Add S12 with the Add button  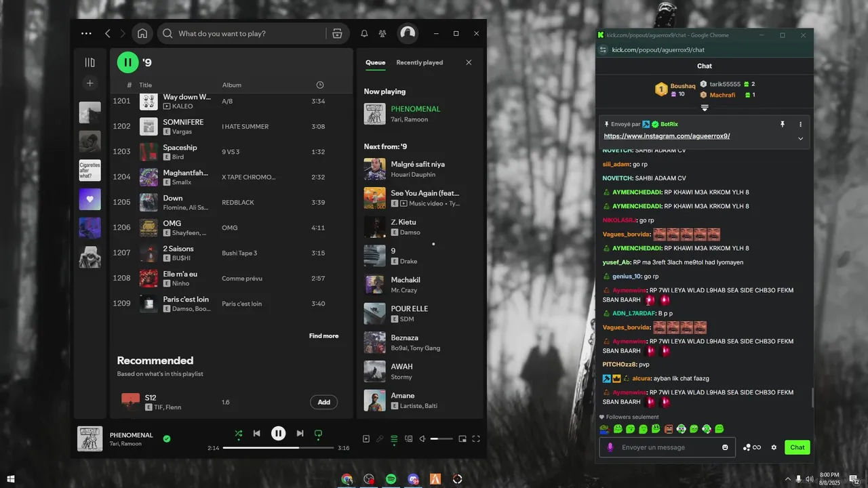[324, 402]
